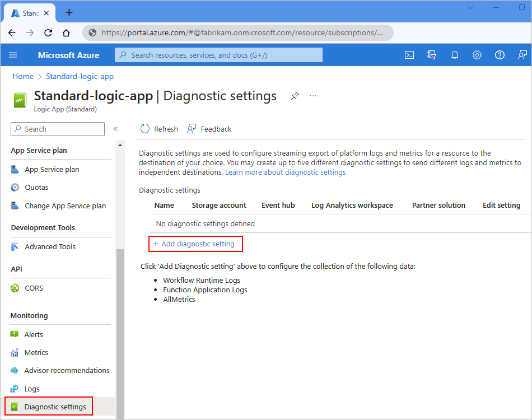
Task: Pin the Diagnostic settings page
Action: click(x=295, y=96)
